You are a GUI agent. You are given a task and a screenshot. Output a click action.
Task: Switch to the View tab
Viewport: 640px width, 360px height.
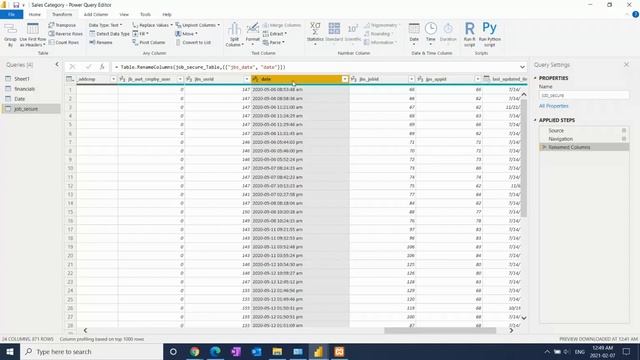coord(124,14)
